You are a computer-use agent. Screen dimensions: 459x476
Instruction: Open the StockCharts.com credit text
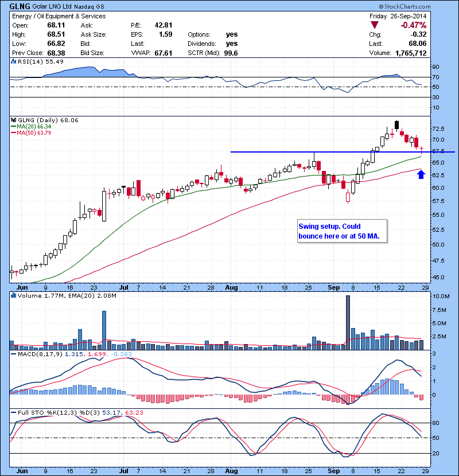click(x=404, y=6)
